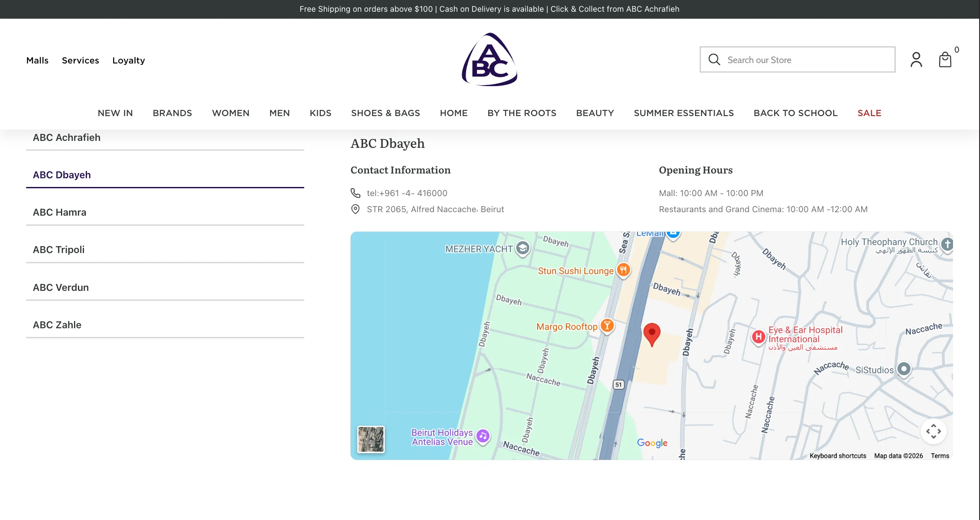Go to NEW IN category
The height and width of the screenshot is (520, 980).
click(115, 113)
